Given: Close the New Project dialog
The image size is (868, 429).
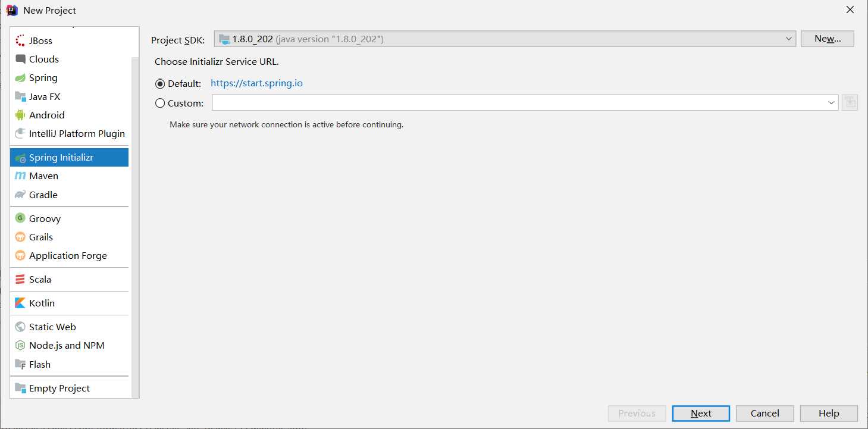Looking at the screenshot, I should 850,10.
